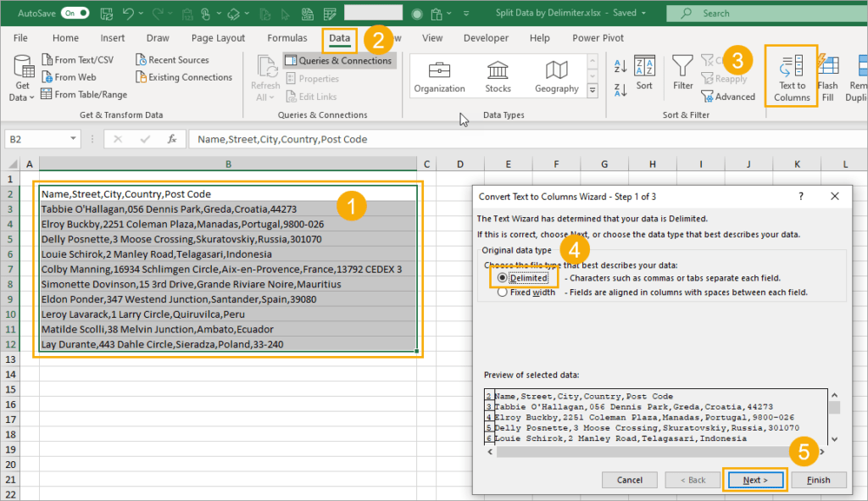Select the Fixed width radio button
868x501 pixels.
502,292
